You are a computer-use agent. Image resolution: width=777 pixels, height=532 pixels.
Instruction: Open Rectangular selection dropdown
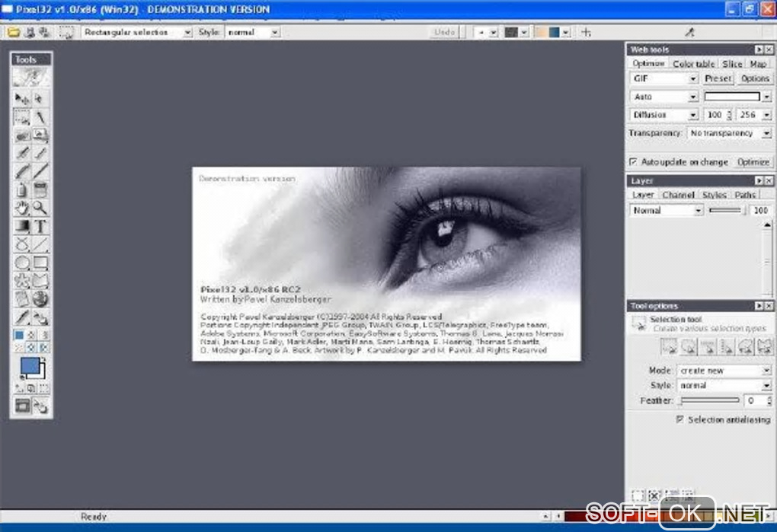coord(137,32)
